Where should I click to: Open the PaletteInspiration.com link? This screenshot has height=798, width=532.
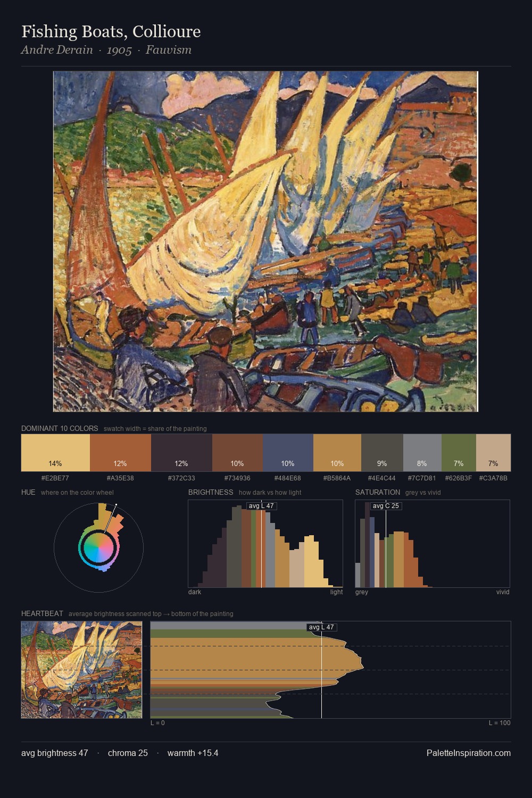[469, 753]
